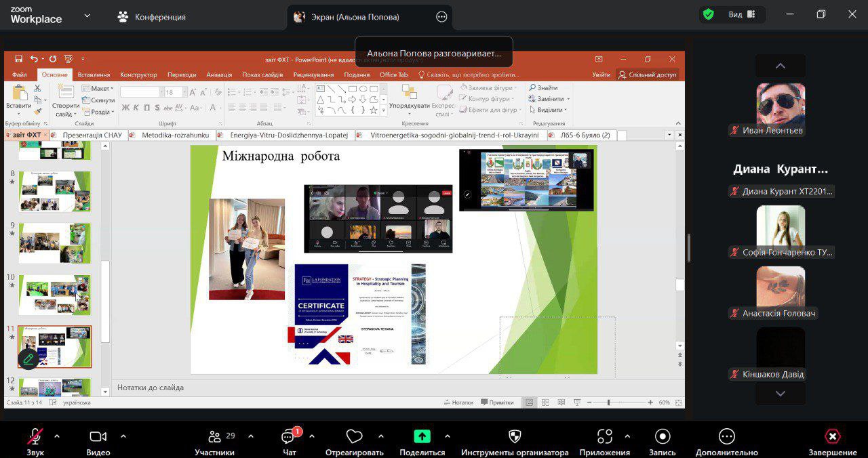Image resolution: width=868 pixels, height=458 pixels.
Task: Open the Zoom Workplace dropdown chevron
Action: tap(87, 16)
